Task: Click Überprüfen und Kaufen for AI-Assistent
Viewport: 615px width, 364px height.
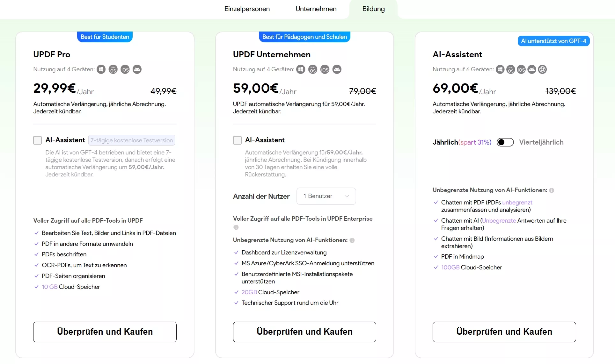Action: coord(504,332)
